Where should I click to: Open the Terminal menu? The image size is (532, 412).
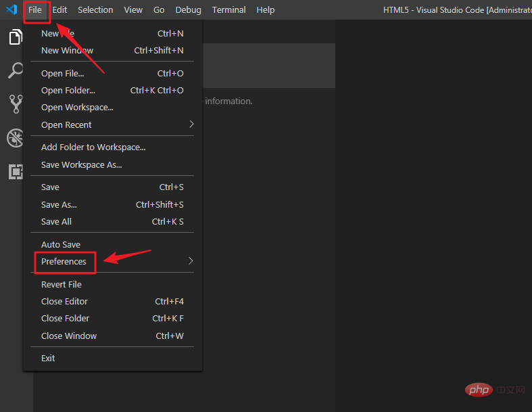[x=229, y=9]
